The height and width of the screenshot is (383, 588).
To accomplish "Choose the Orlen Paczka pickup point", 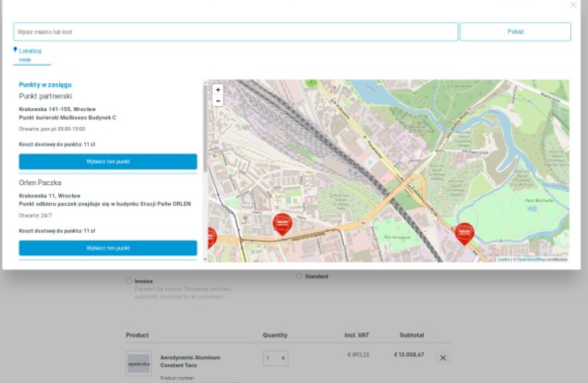I will pyautogui.click(x=108, y=248).
